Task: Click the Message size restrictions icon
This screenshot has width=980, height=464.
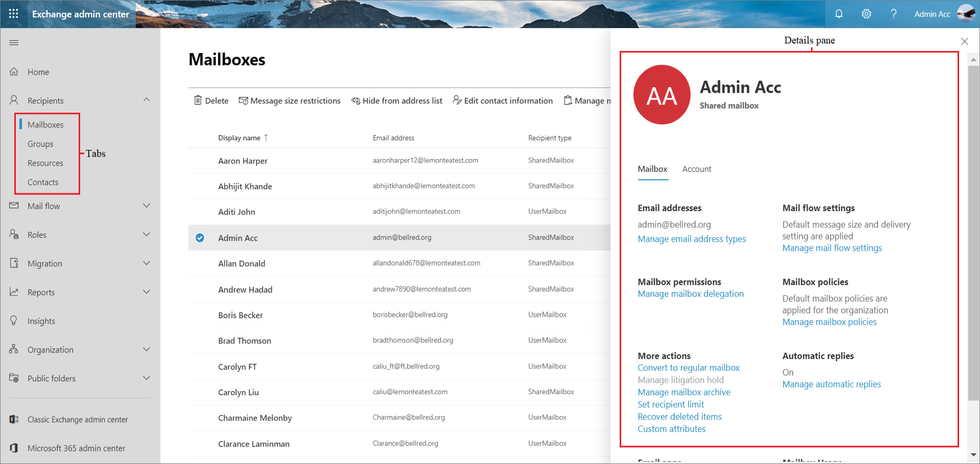Action: [x=243, y=100]
